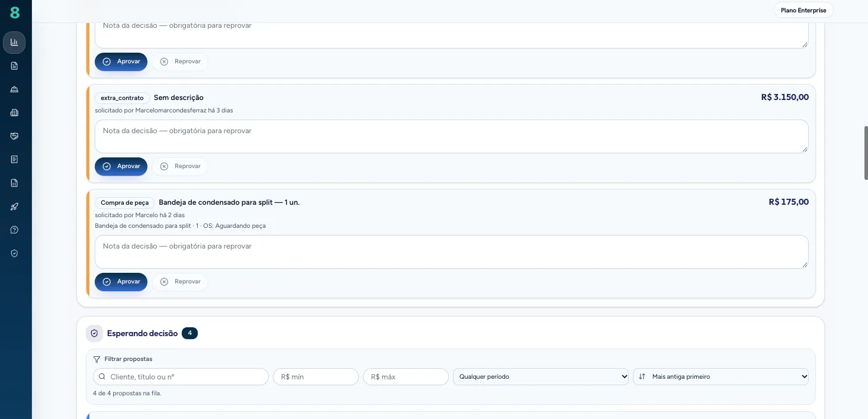The width and height of the screenshot is (868, 419).
Task: Click the Plano Enterprise badge
Action: (803, 10)
